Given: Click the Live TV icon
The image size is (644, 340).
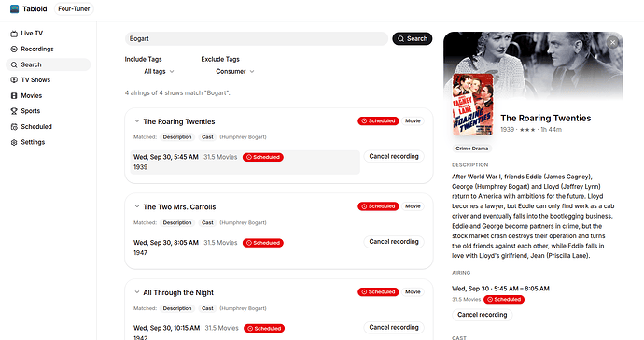Looking at the screenshot, I should pos(14,34).
